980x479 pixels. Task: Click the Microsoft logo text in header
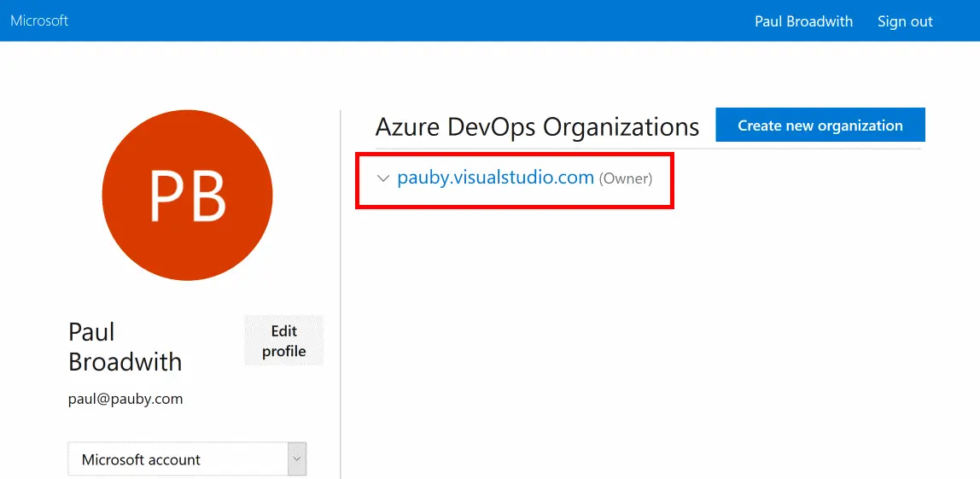39,20
